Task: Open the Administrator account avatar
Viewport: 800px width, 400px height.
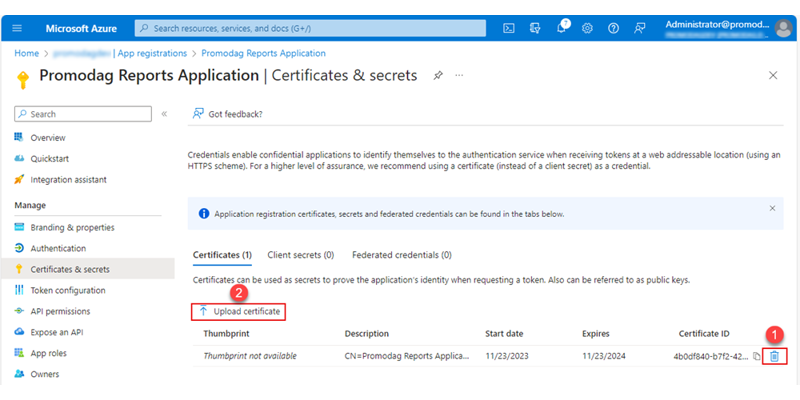Action: [783, 29]
